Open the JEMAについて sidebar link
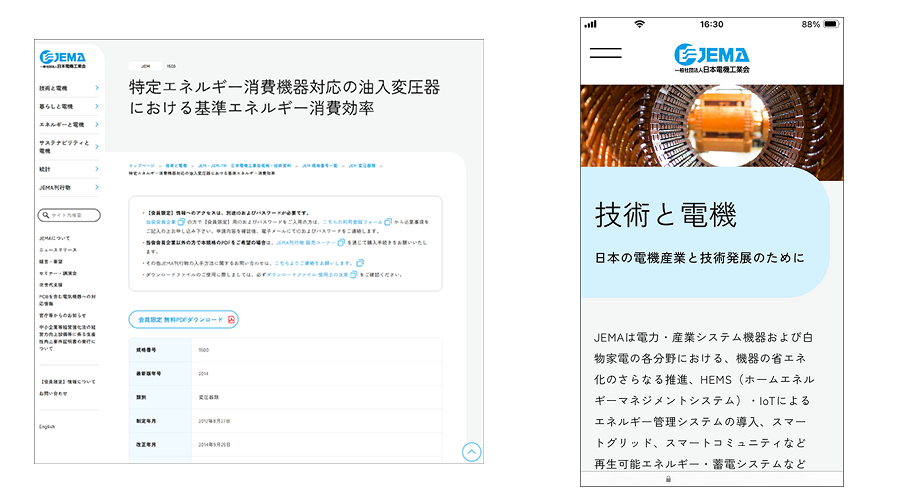 click(54, 238)
